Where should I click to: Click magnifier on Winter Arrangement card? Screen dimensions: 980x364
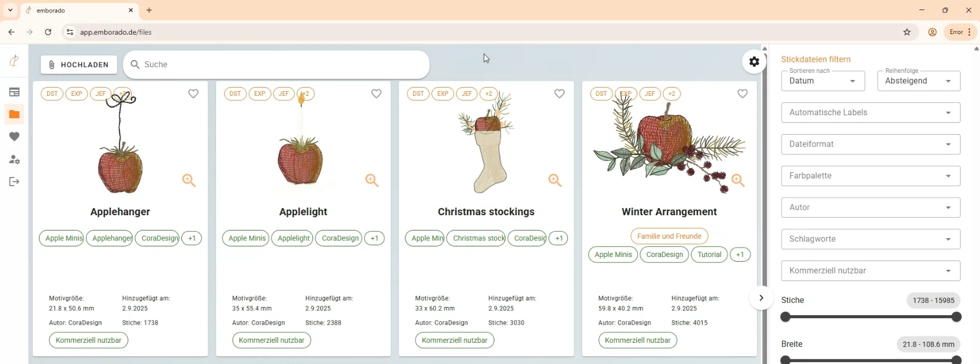738,181
